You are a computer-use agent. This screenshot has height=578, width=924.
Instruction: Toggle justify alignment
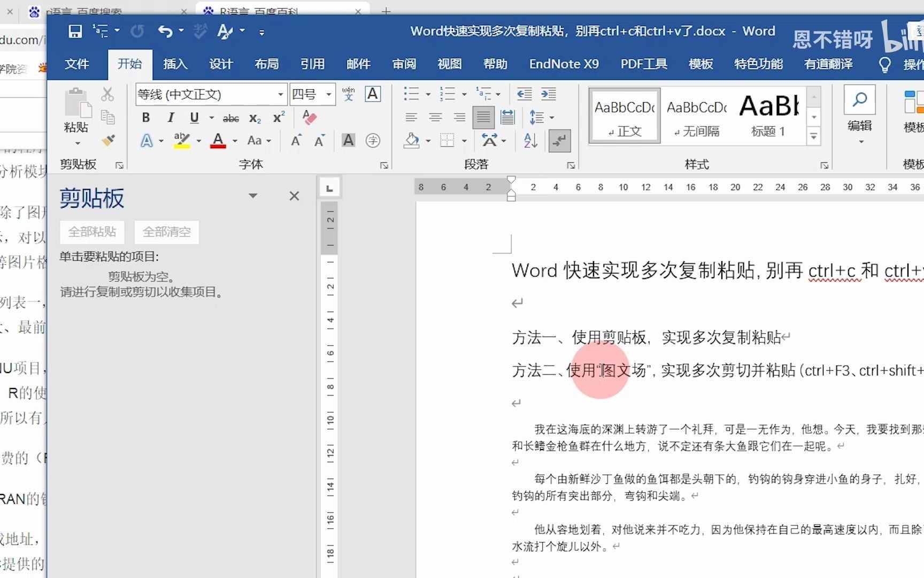point(483,117)
